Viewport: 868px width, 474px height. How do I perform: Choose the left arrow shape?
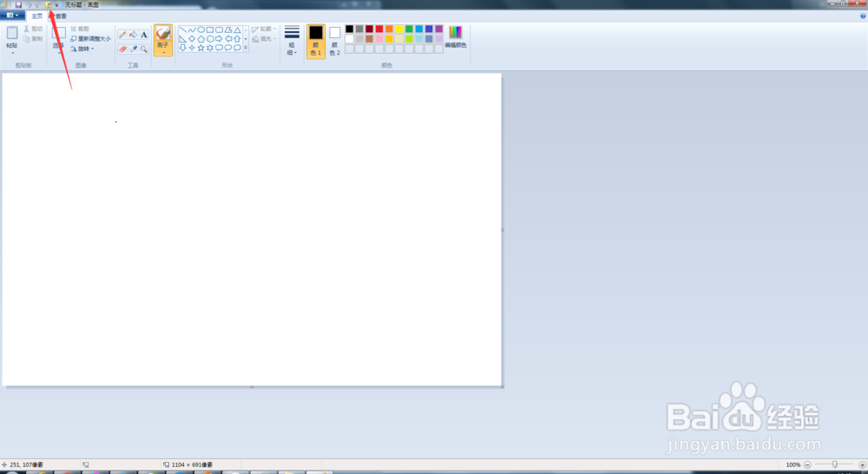228,39
